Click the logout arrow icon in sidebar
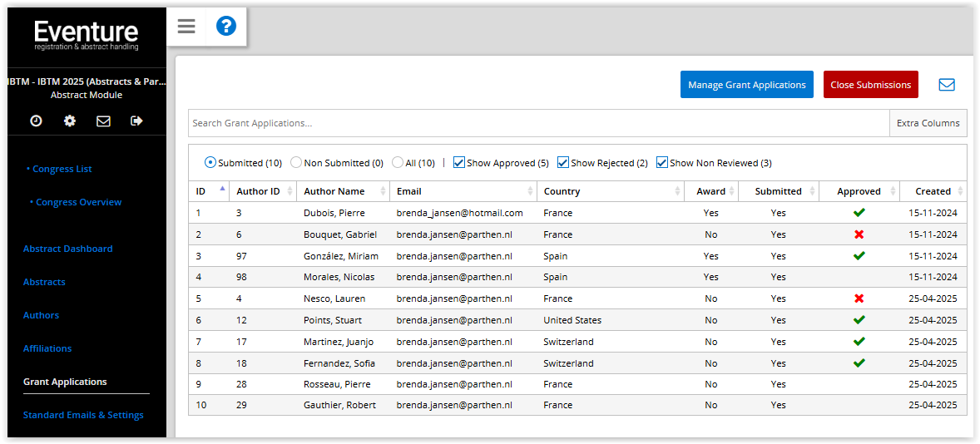The height and width of the screenshot is (444, 980). (x=137, y=121)
